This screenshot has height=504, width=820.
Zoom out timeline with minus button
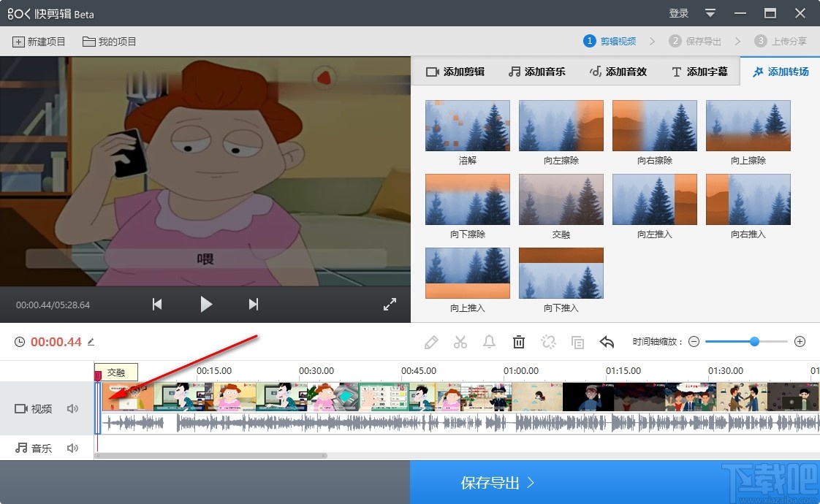pyautogui.click(x=694, y=342)
